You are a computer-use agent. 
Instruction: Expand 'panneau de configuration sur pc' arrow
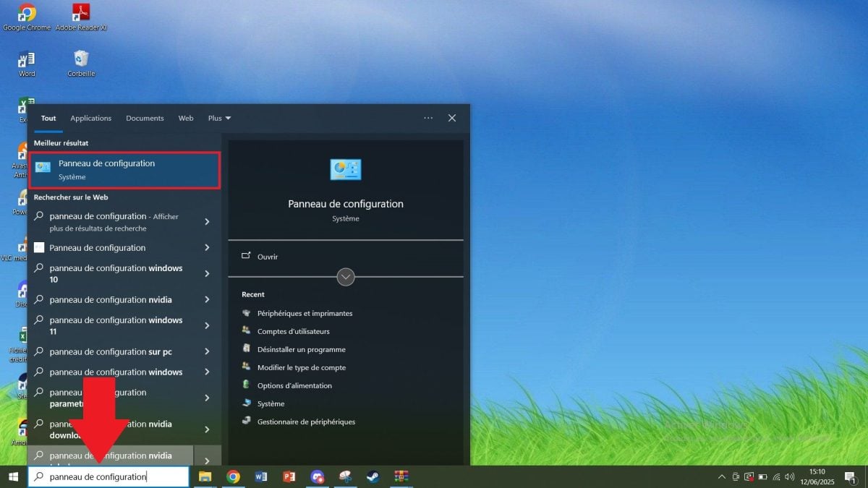tap(207, 352)
